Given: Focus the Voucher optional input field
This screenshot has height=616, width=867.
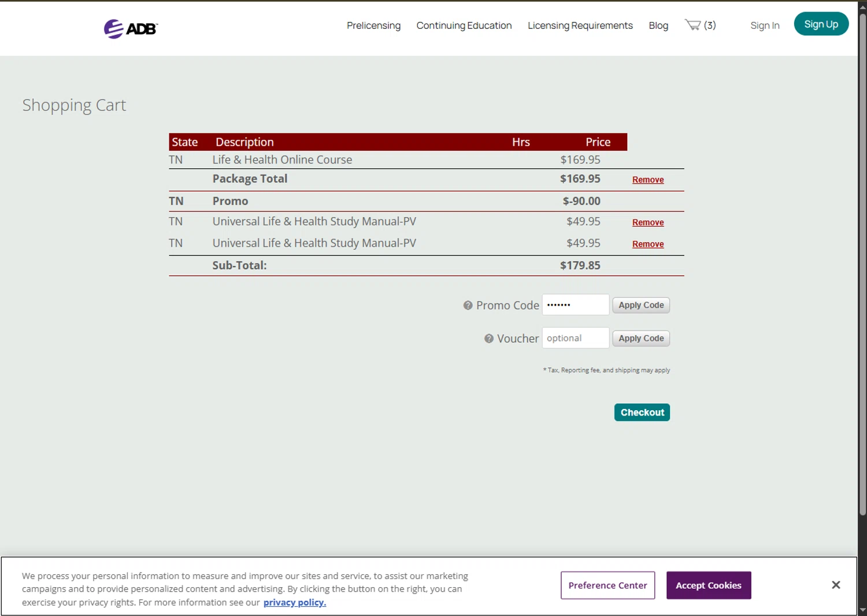Looking at the screenshot, I should (576, 338).
